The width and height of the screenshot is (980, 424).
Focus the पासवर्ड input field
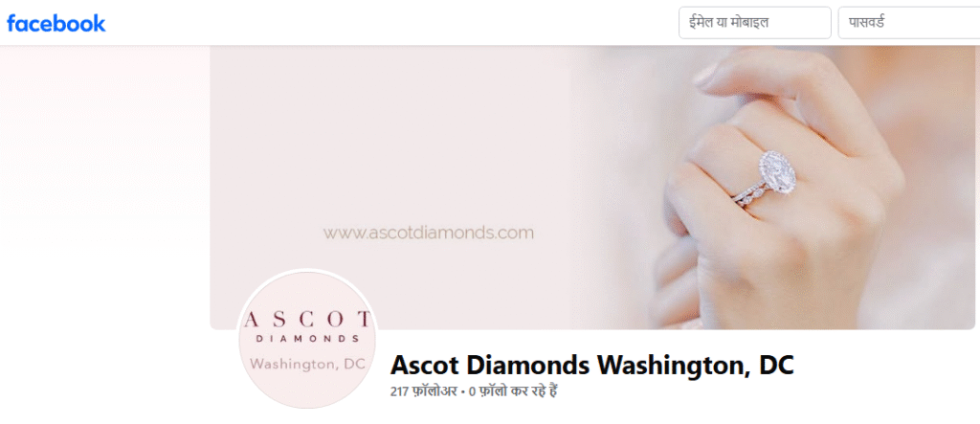click(909, 23)
